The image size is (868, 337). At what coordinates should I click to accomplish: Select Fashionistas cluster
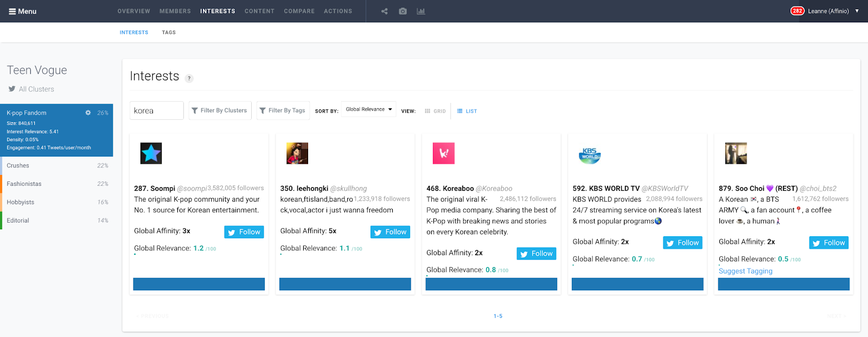(56, 184)
